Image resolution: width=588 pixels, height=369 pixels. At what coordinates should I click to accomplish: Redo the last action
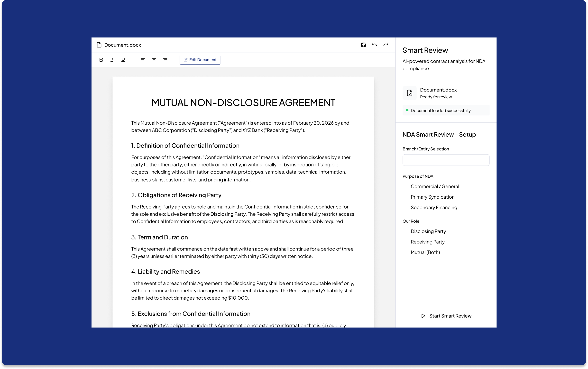[386, 45]
